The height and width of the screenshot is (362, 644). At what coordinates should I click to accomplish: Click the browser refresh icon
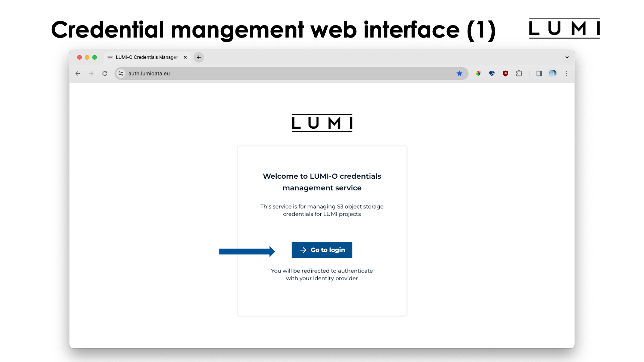tap(105, 73)
